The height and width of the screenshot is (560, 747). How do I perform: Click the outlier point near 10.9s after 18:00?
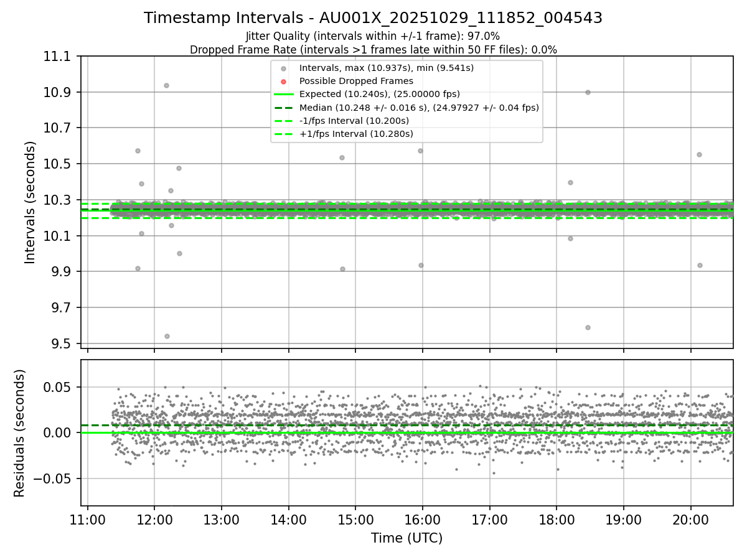pyautogui.click(x=588, y=92)
